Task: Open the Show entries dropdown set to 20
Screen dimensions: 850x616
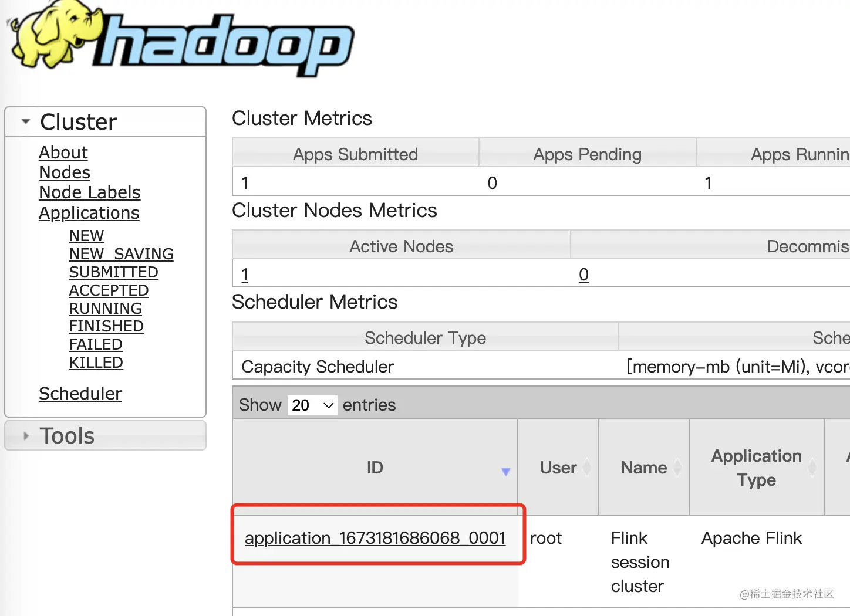Action: pos(312,405)
